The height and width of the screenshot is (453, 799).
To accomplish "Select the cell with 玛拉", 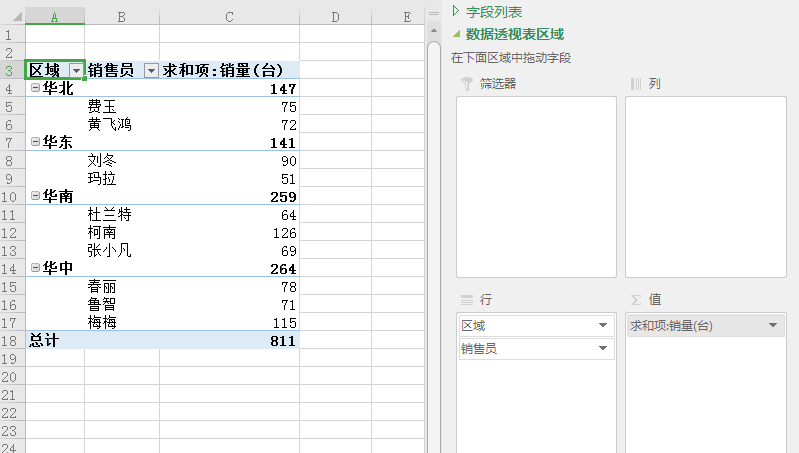I will (122, 178).
